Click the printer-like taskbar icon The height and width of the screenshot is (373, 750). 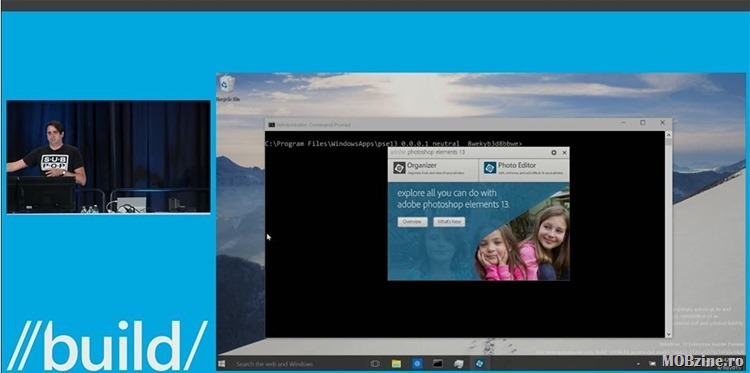(x=458, y=364)
